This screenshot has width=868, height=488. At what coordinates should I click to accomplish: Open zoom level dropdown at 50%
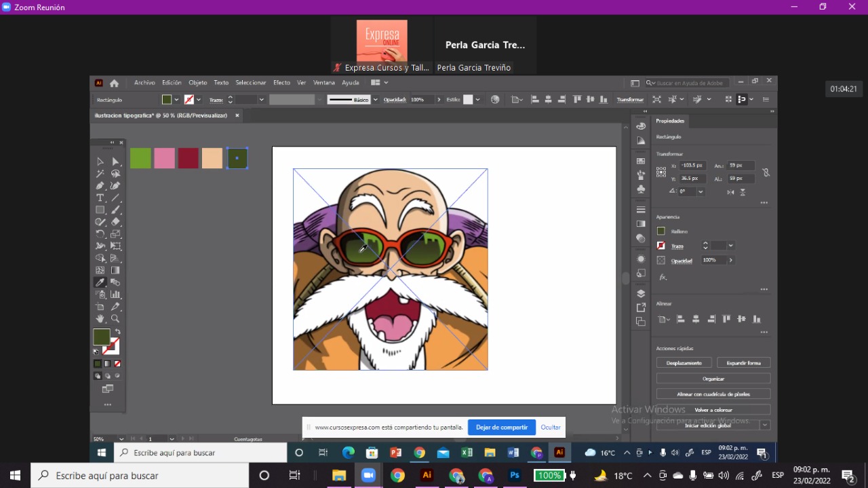click(121, 439)
